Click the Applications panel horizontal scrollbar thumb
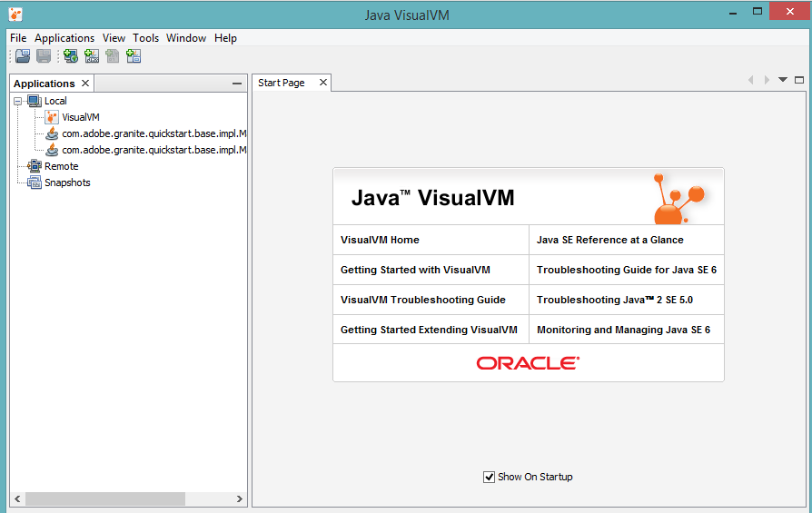The width and height of the screenshot is (812, 513). 105,499
